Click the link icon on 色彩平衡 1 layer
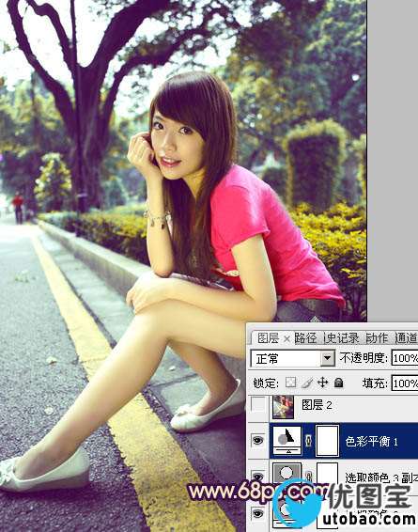Image resolution: width=418 pixels, height=532 pixels. [308, 441]
